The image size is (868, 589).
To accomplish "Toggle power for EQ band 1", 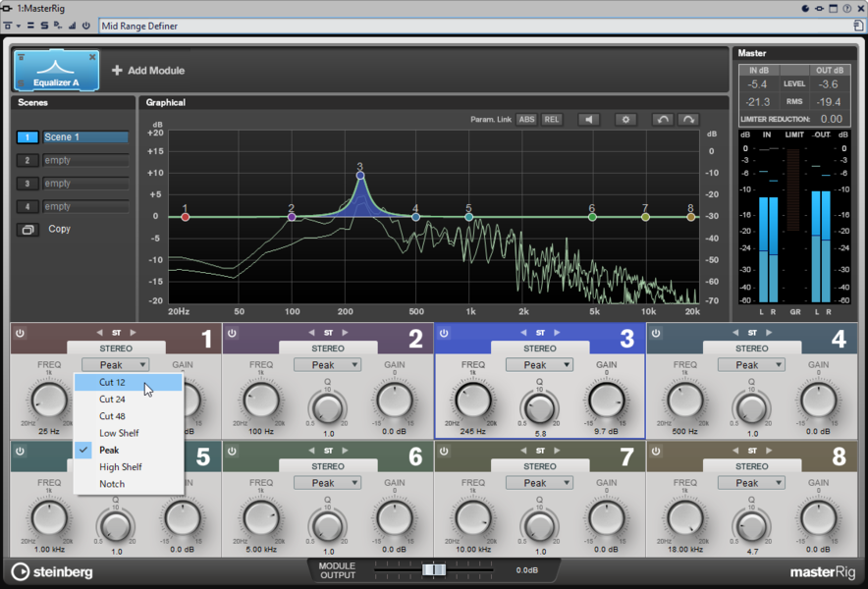I will 20,333.
